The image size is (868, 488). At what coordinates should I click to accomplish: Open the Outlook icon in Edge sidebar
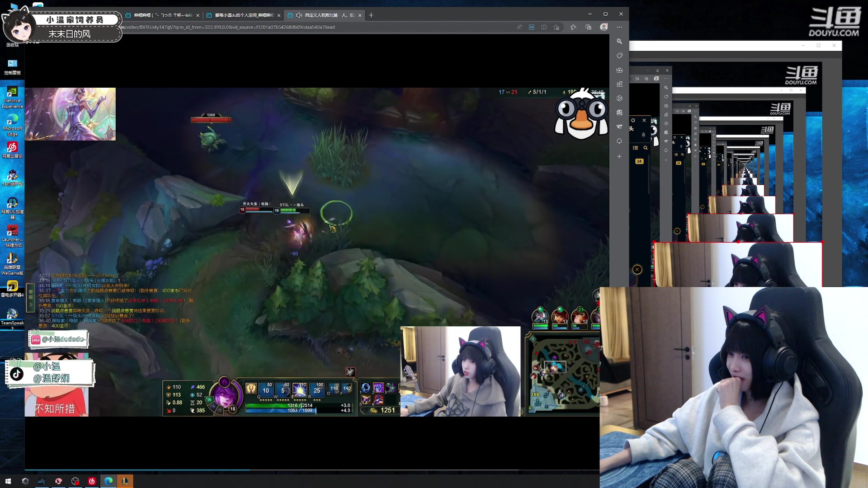pyautogui.click(x=619, y=113)
